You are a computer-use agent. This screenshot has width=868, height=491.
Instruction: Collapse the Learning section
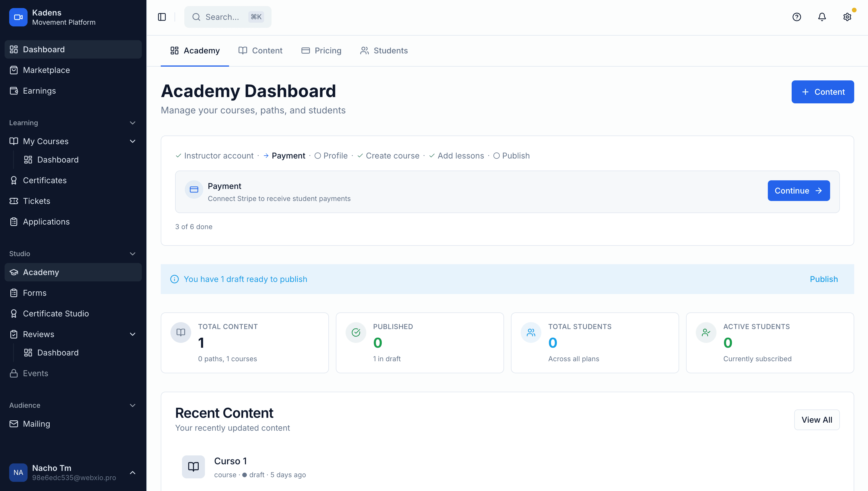tap(133, 123)
